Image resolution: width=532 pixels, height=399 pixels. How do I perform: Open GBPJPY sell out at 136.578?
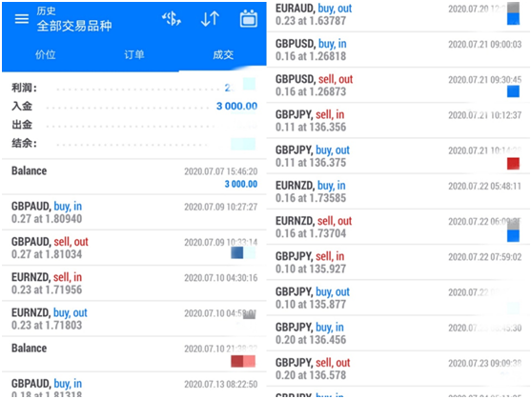399,369
